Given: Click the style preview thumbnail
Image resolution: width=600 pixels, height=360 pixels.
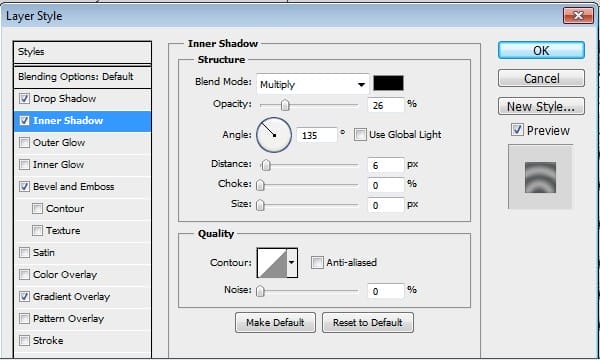Looking at the screenshot, I should [540, 177].
